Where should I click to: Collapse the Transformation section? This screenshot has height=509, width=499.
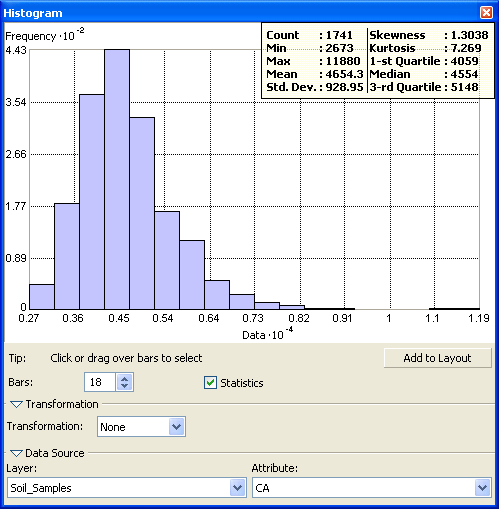(16, 405)
